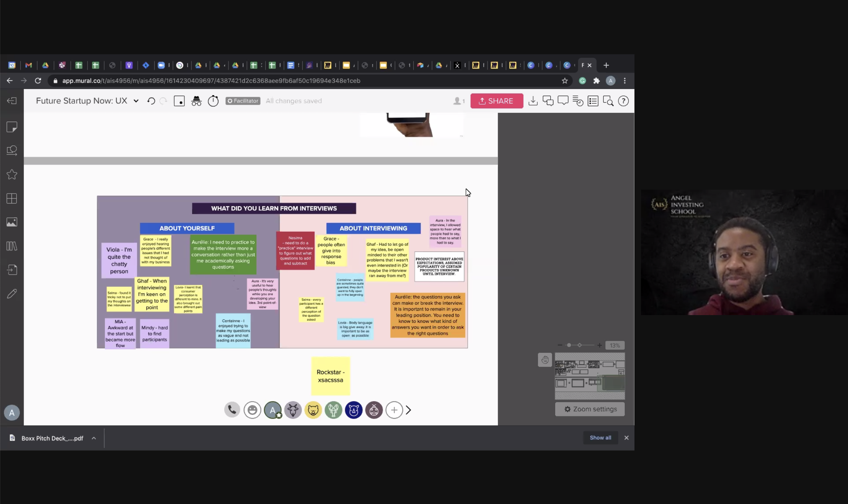The image size is (848, 504).
Task: Open Chrome three-dot menu
Action: (x=625, y=81)
